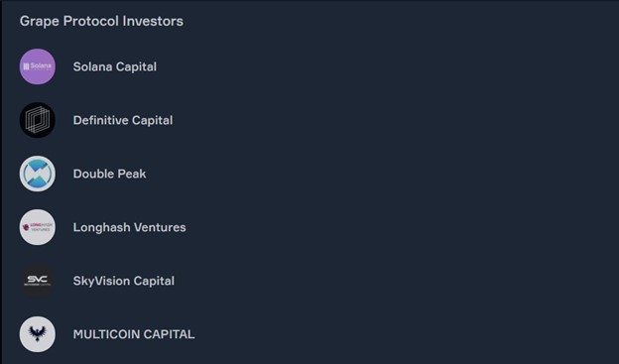Click the Grape Protocol Investors heading
This screenshot has width=619, height=364.
tap(101, 21)
